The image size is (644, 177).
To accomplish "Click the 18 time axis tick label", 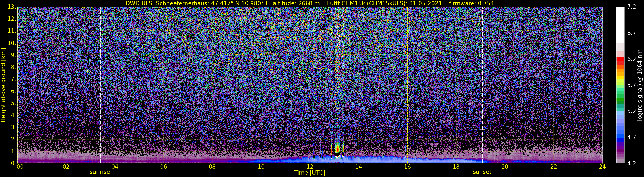I will point(456,167).
